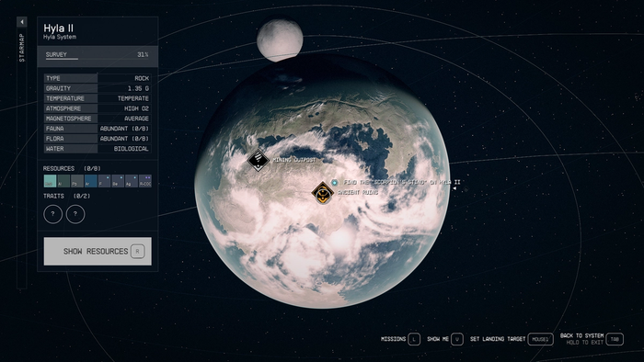Screen dimensions: 644x362
Task: Click the R key hint icon
Action: [x=138, y=252]
